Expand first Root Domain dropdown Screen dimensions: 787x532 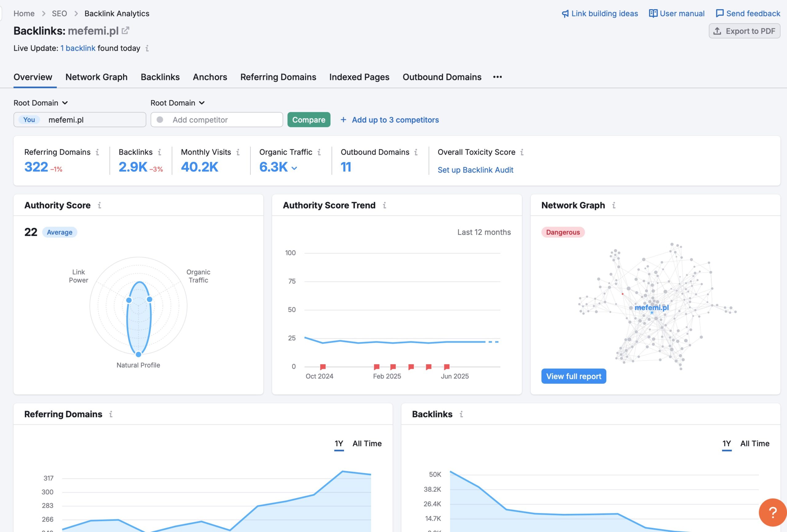tap(65, 103)
